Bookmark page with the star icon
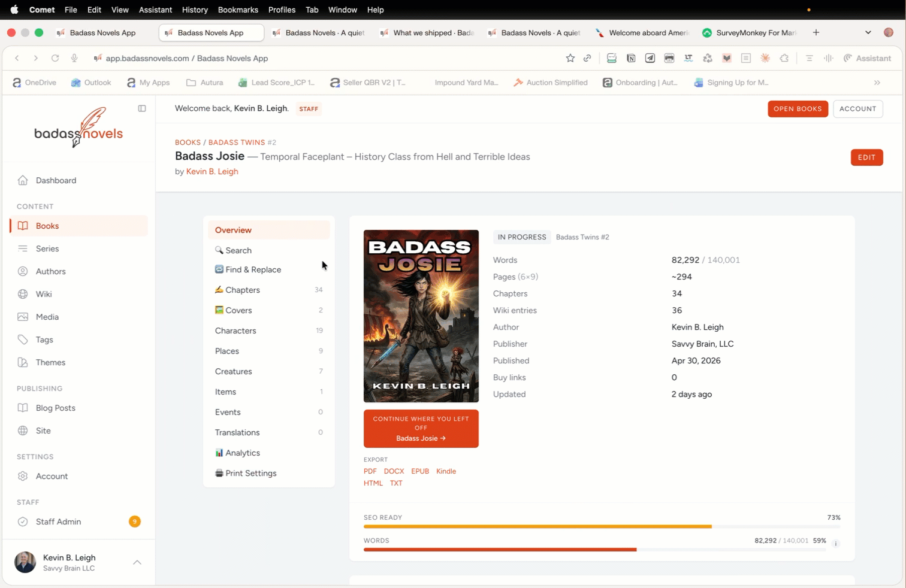The height and width of the screenshot is (588, 906). (570, 58)
